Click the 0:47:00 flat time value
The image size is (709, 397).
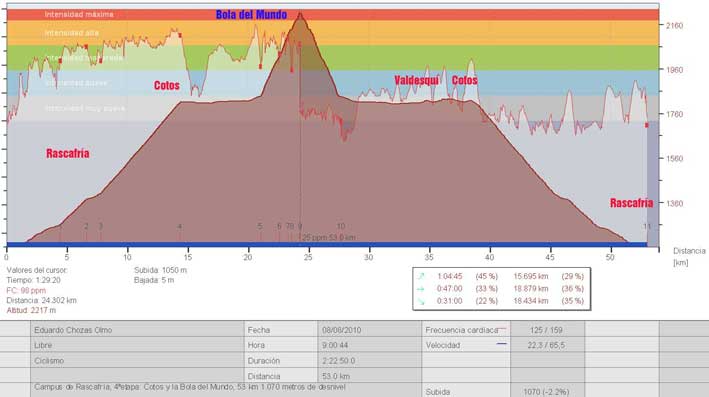[x=449, y=288]
